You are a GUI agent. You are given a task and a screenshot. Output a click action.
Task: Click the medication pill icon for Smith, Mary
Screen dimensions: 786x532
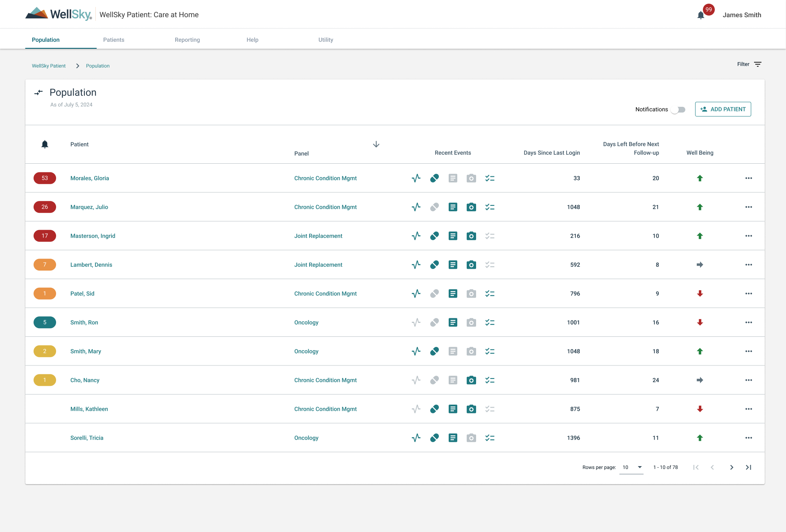(434, 351)
